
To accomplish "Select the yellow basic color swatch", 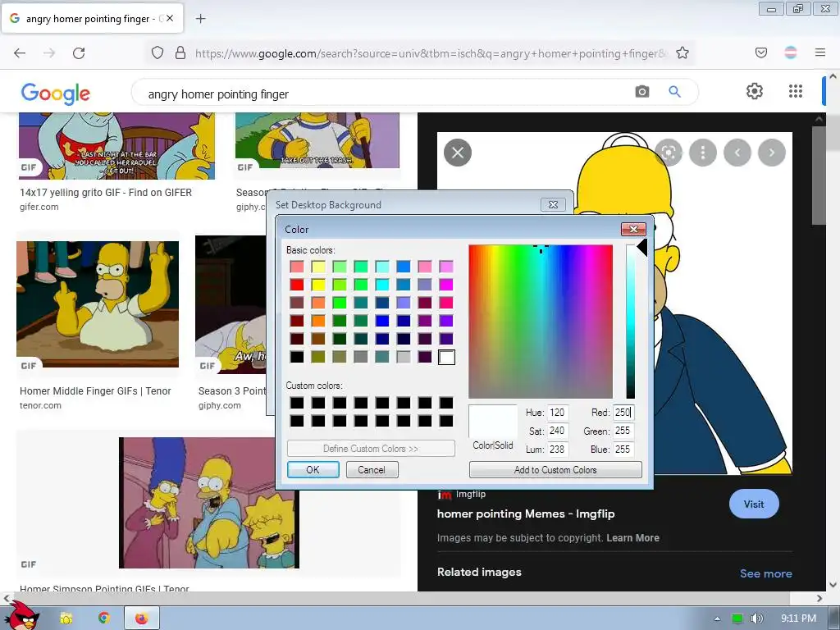I will [x=318, y=285].
